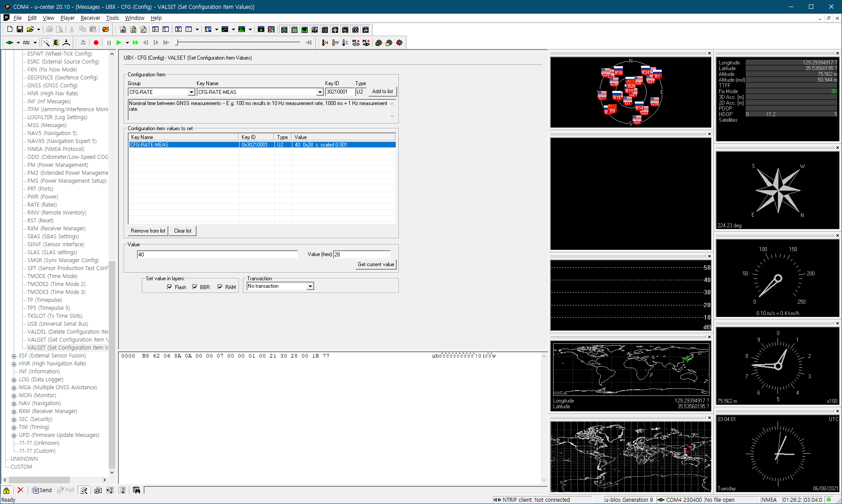Click the Eject button in player toolbar

pos(83,43)
